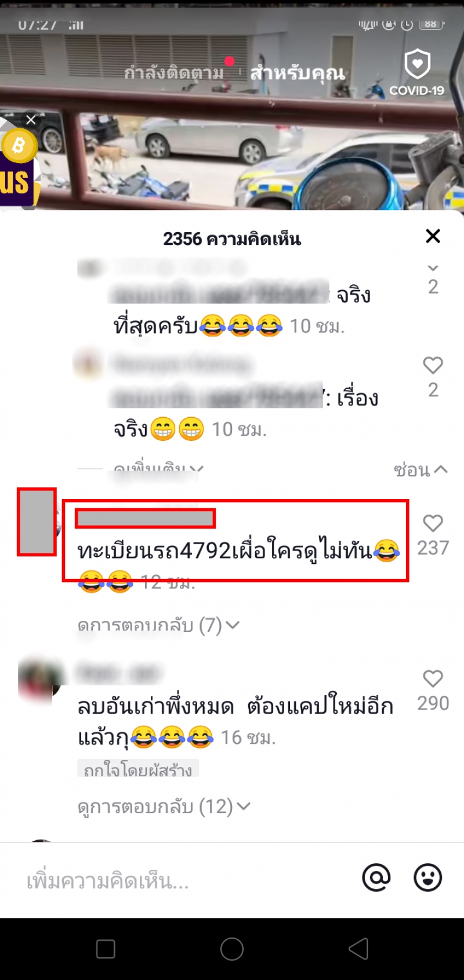Open the emoji picker smiley icon

tap(427, 877)
